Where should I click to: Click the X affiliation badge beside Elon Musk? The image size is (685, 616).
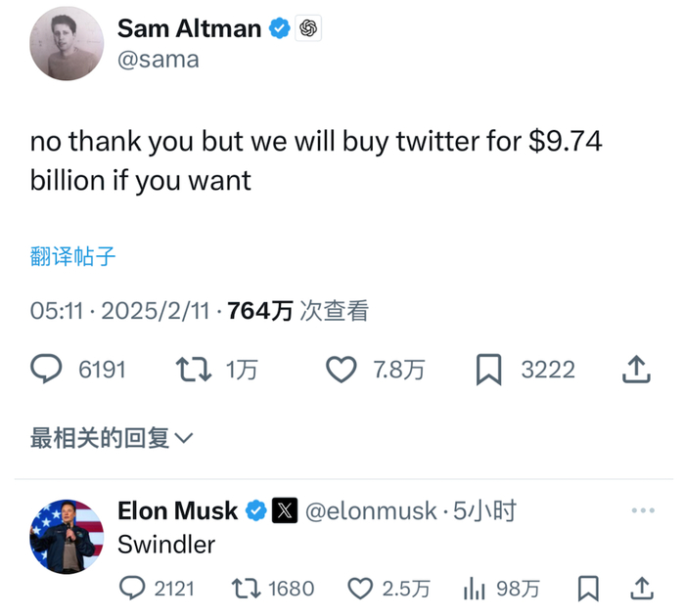point(284,510)
